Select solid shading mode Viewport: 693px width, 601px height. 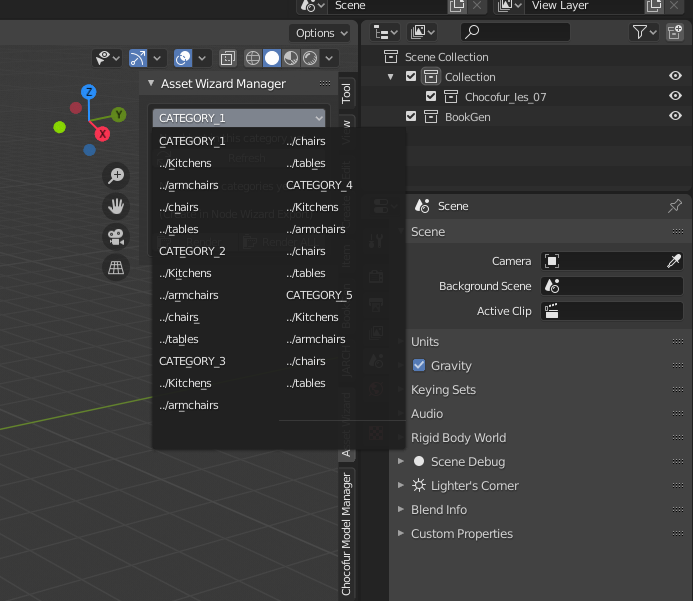tap(272, 58)
